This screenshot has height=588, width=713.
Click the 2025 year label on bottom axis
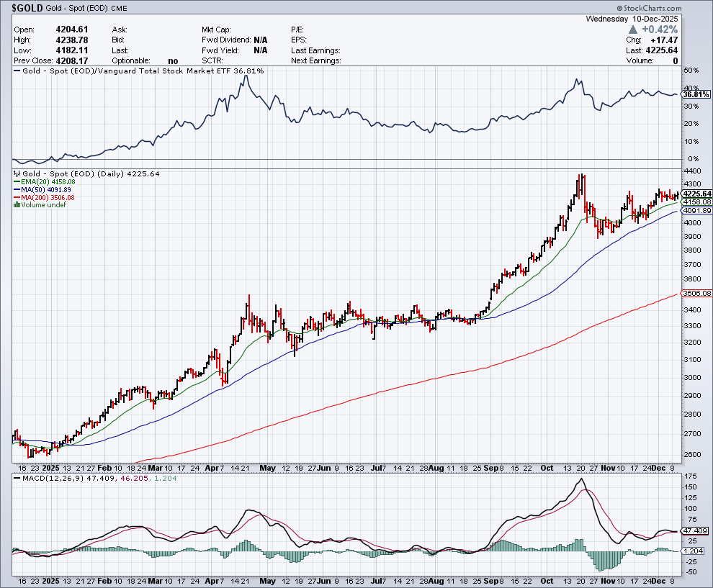(50, 579)
